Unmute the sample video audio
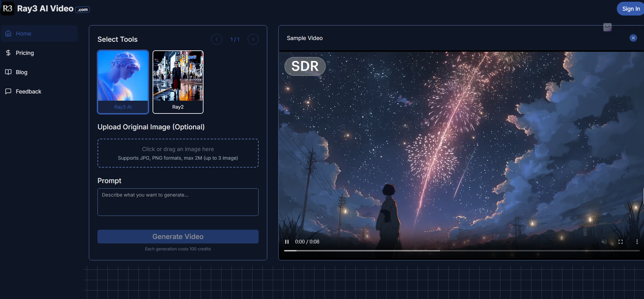The height and width of the screenshot is (299, 644). (x=604, y=242)
